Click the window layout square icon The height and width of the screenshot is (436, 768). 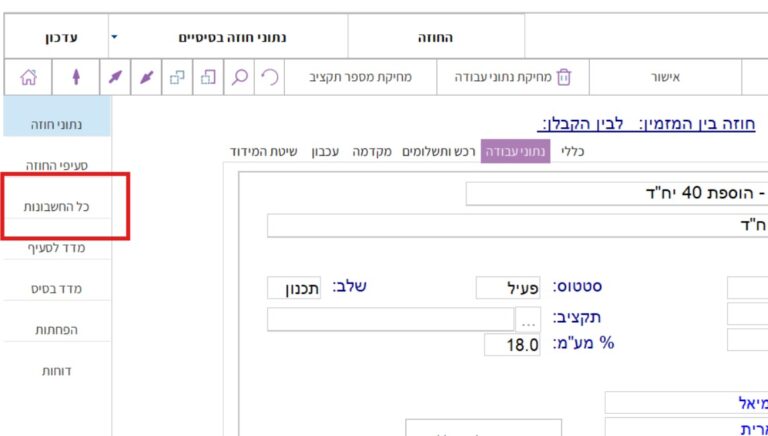(x=208, y=77)
